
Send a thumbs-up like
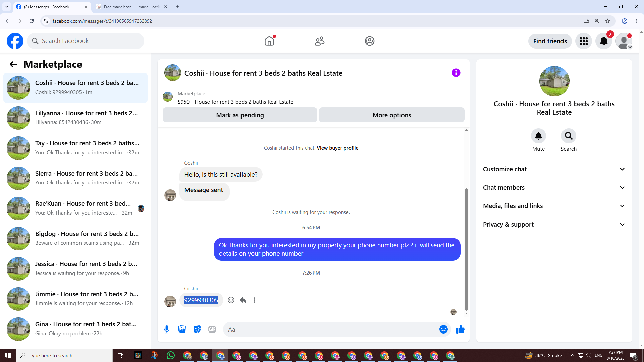[460, 329]
